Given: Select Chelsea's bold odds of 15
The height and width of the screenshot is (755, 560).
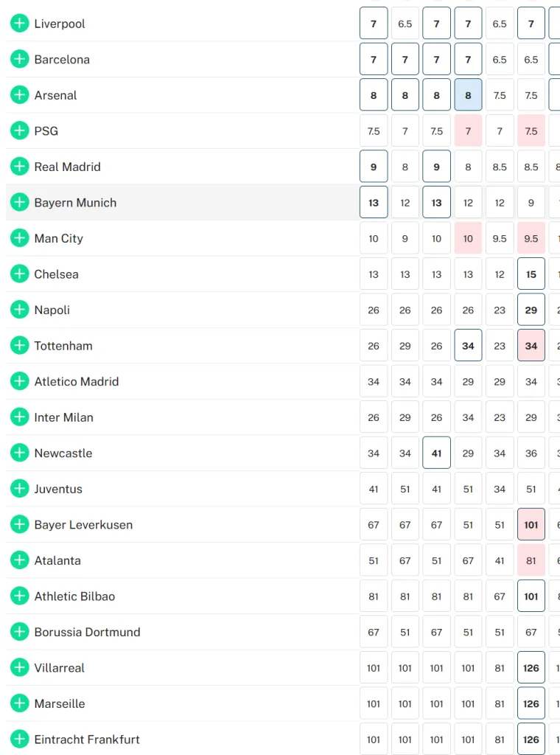Looking at the screenshot, I should (531, 274).
